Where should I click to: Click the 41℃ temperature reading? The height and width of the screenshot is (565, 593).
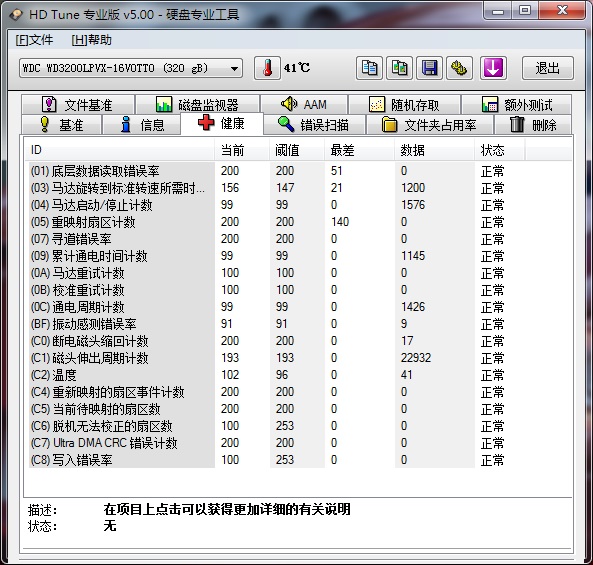[x=296, y=68]
